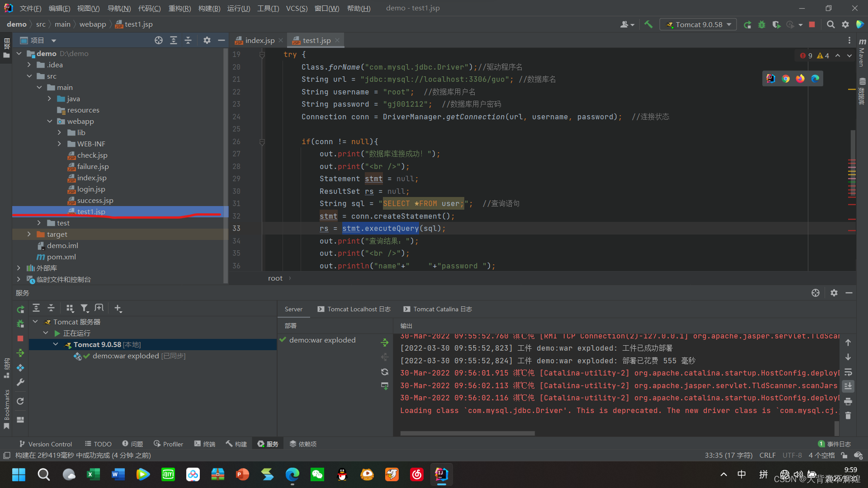The image size is (868, 488).
Task: Open the Version Control tool window
Action: coord(46,444)
